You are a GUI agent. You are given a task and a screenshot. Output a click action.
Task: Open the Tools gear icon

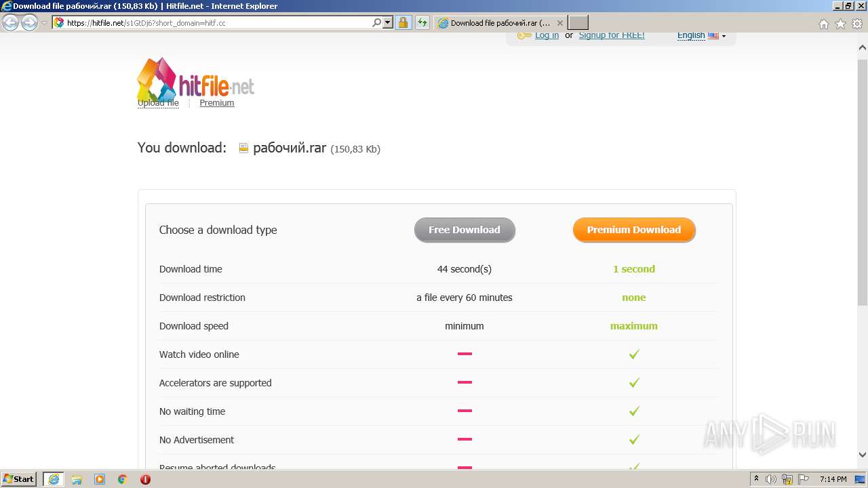click(x=857, y=24)
